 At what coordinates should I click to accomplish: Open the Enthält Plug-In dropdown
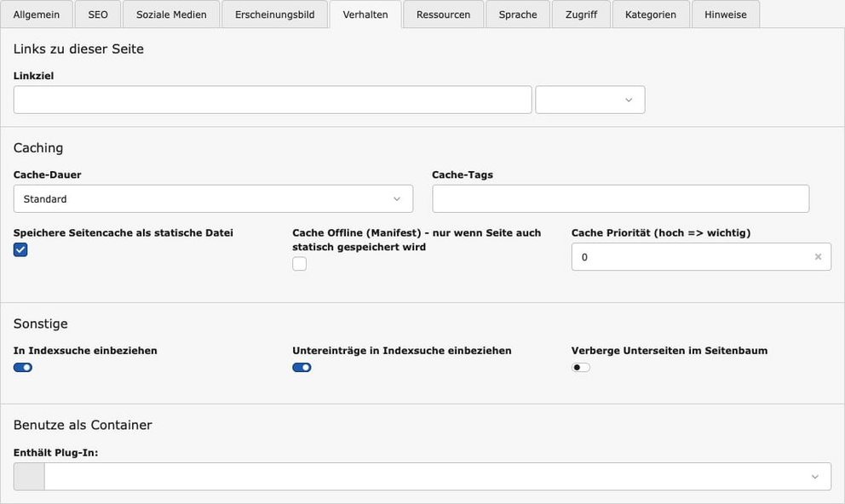pyautogui.click(x=437, y=477)
